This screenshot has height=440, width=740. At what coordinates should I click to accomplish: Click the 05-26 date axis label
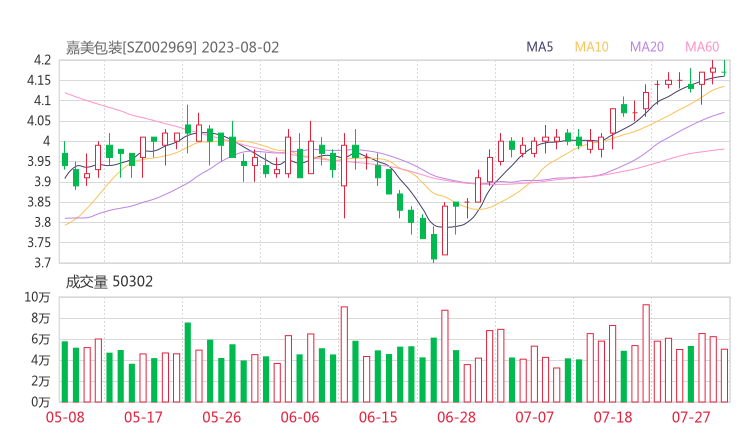[221, 417]
